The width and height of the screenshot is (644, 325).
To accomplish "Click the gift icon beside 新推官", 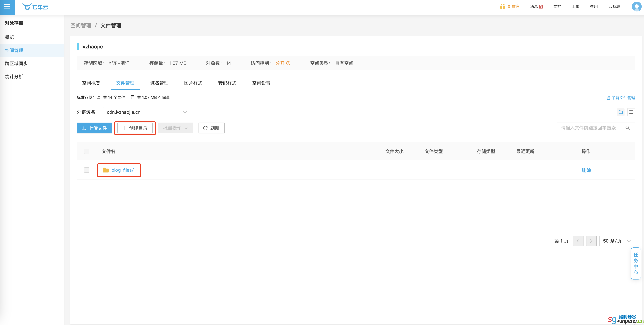I will tap(502, 7).
